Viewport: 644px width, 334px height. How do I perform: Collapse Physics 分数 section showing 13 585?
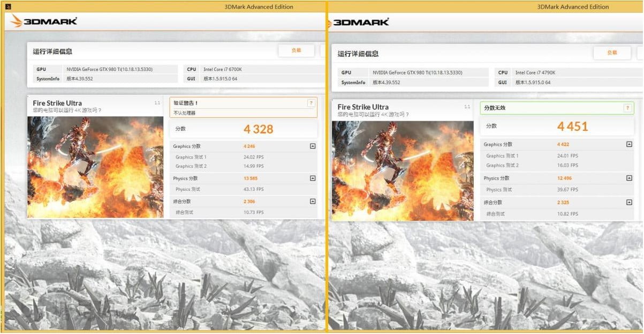[x=313, y=179]
